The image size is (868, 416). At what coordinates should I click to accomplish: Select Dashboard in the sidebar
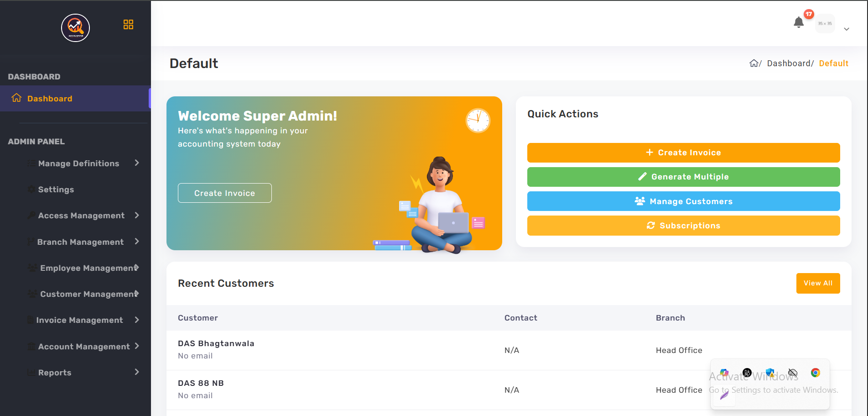click(x=50, y=99)
